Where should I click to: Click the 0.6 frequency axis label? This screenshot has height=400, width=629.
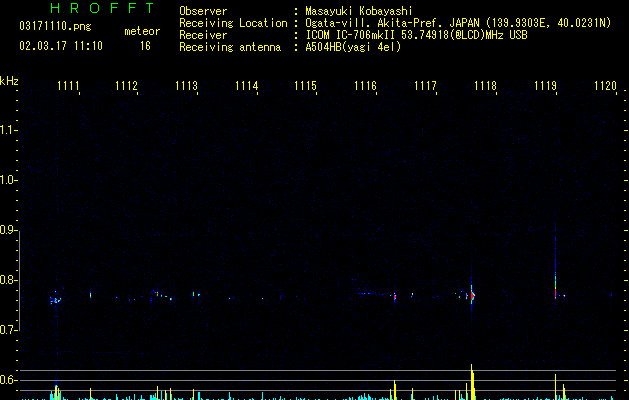pyautogui.click(x=8, y=380)
